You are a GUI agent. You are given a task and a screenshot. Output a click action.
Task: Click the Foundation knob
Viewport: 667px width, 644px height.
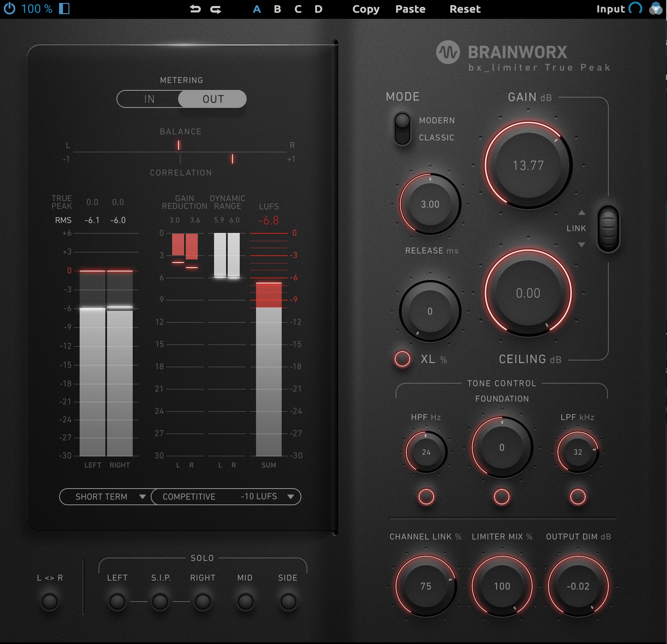click(x=502, y=447)
